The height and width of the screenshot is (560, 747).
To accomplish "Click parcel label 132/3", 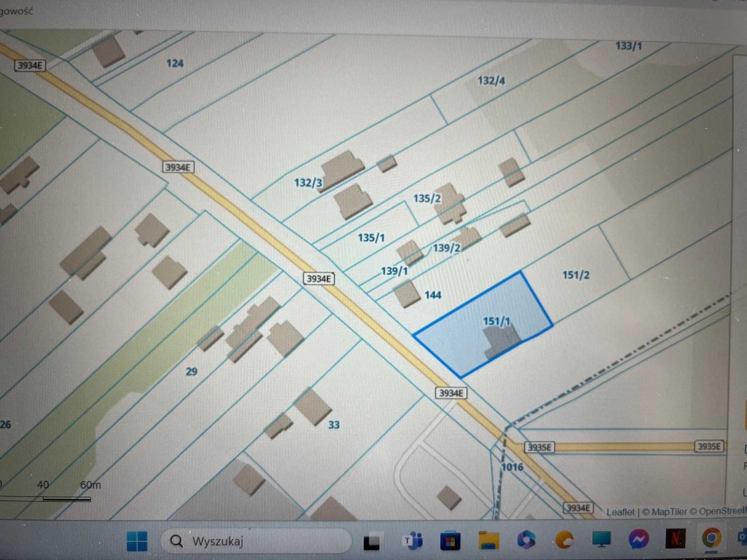I will click(x=308, y=183).
